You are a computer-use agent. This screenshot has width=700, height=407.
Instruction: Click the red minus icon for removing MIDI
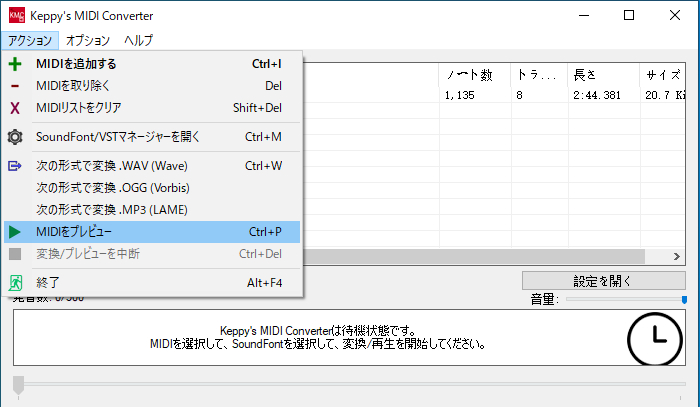15,86
